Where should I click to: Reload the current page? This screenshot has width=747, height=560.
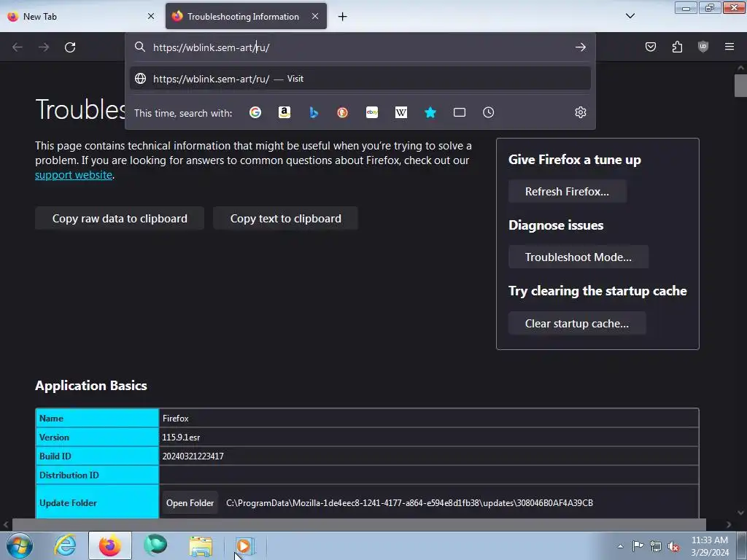point(70,47)
